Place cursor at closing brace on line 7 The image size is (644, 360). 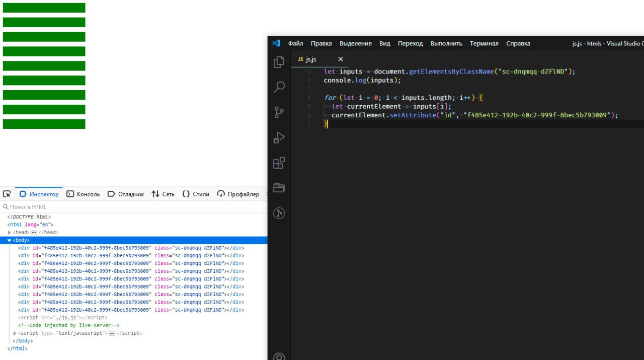click(326, 124)
